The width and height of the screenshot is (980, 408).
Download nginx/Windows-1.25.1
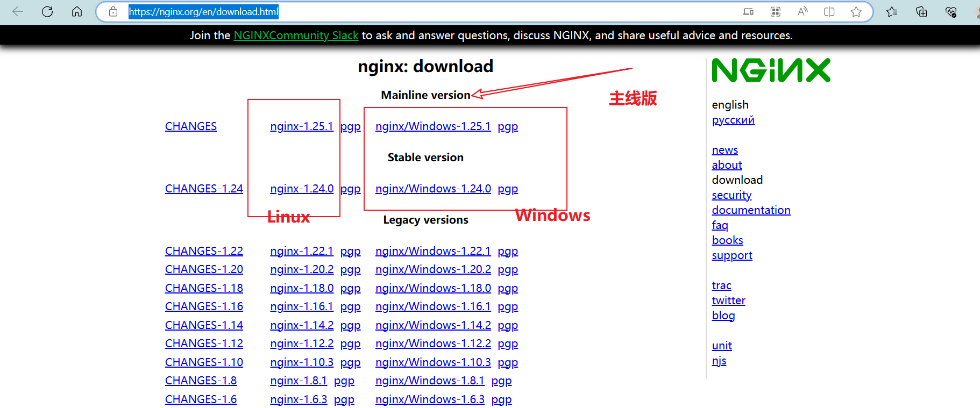point(433,126)
